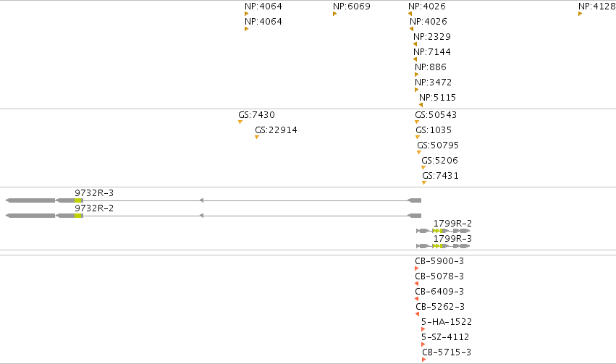The image size is (616, 364).
Task: Select the 9732R-3 transcript label
Action: [94, 192]
